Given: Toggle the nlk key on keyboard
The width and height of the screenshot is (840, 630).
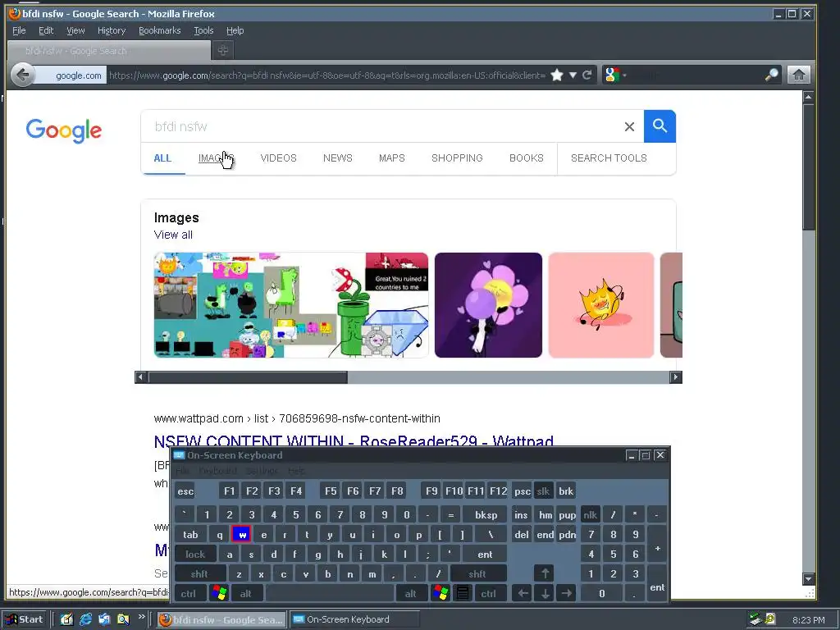Looking at the screenshot, I should click(590, 515).
